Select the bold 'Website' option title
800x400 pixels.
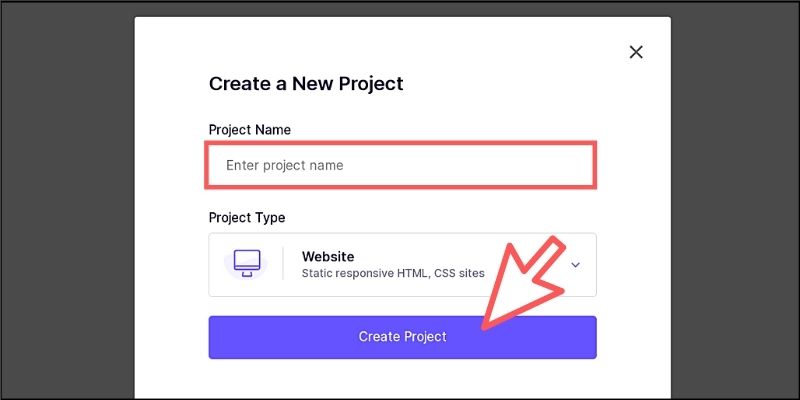(x=328, y=256)
